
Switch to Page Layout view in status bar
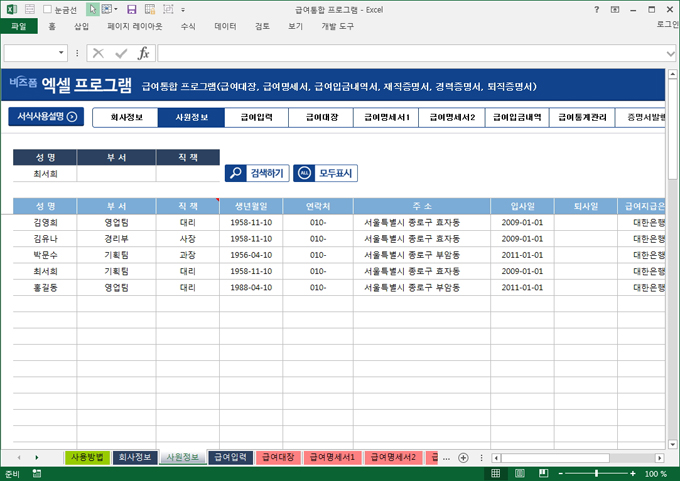(x=520, y=473)
